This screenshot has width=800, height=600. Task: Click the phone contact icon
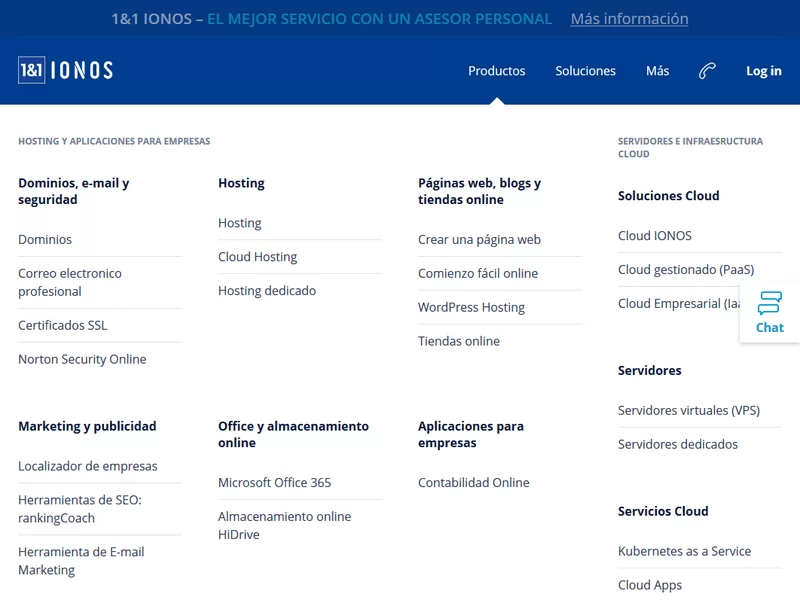(x=707, y=70)
